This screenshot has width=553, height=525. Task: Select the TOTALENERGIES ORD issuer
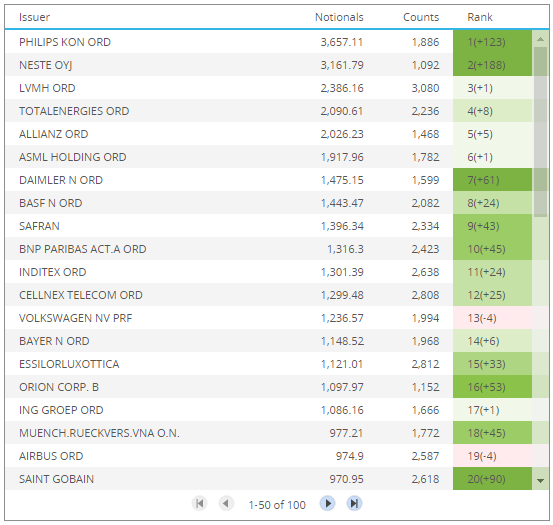tap(74, 111)
